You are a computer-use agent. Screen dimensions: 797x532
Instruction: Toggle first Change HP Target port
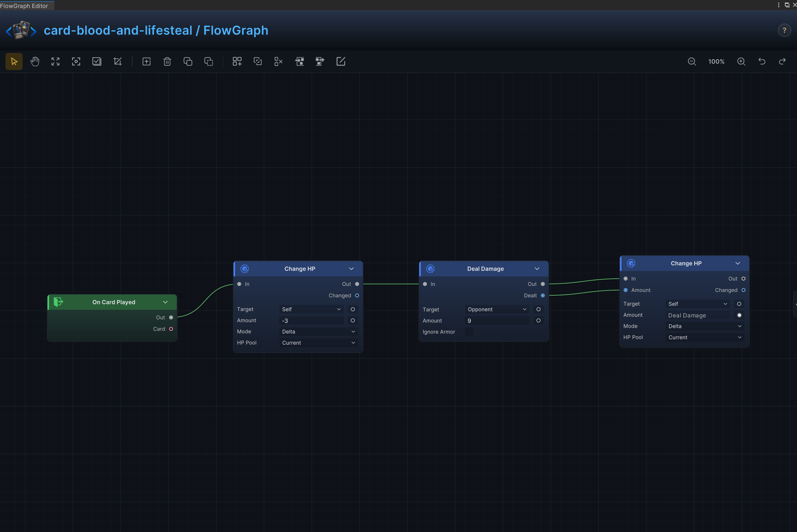pos(353,309)
